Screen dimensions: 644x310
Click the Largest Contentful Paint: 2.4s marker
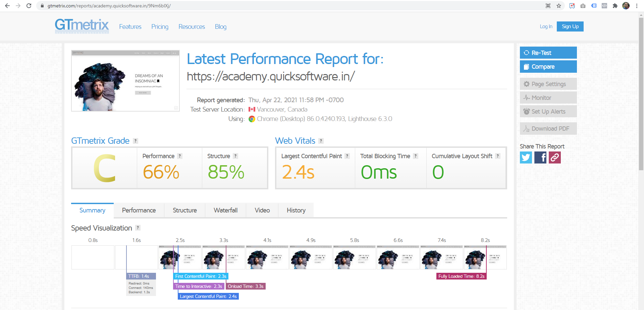point(208,296)
